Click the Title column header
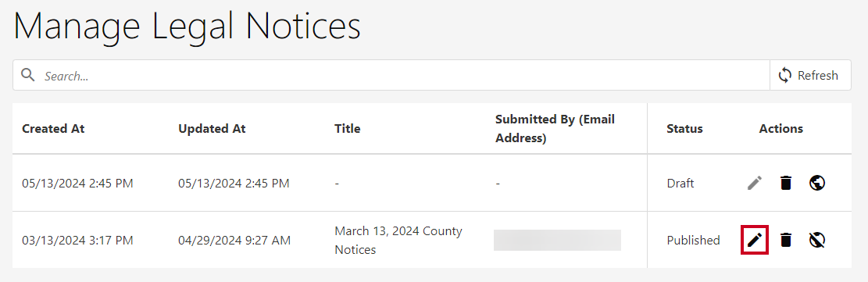Image resolution: width=868 pixels, height=282 pixels. [x=348, y=129]
